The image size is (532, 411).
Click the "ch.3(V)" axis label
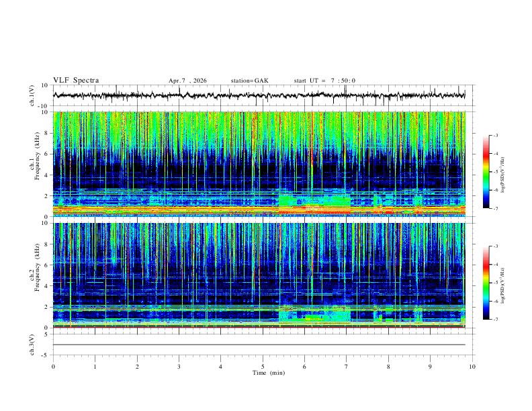pos(32,345)
